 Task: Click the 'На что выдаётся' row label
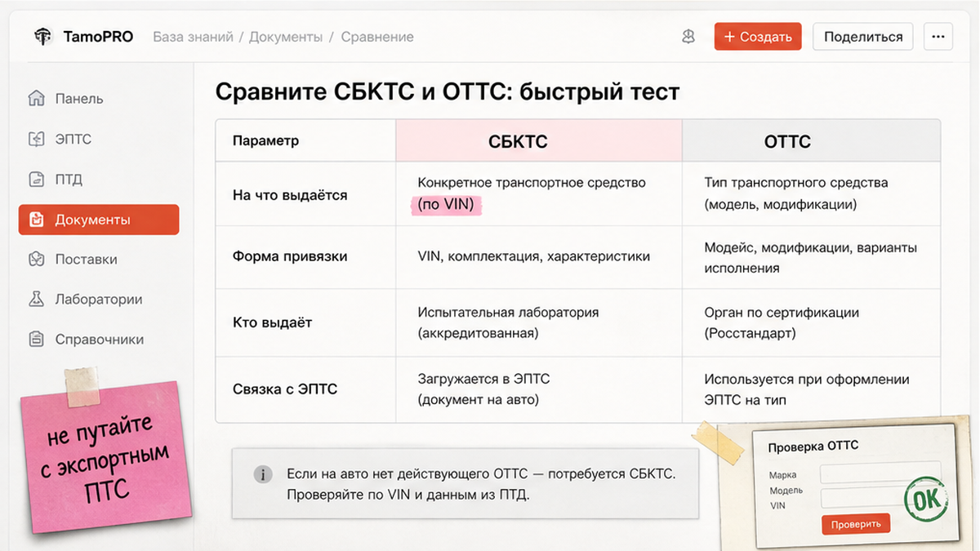(290, 195)
